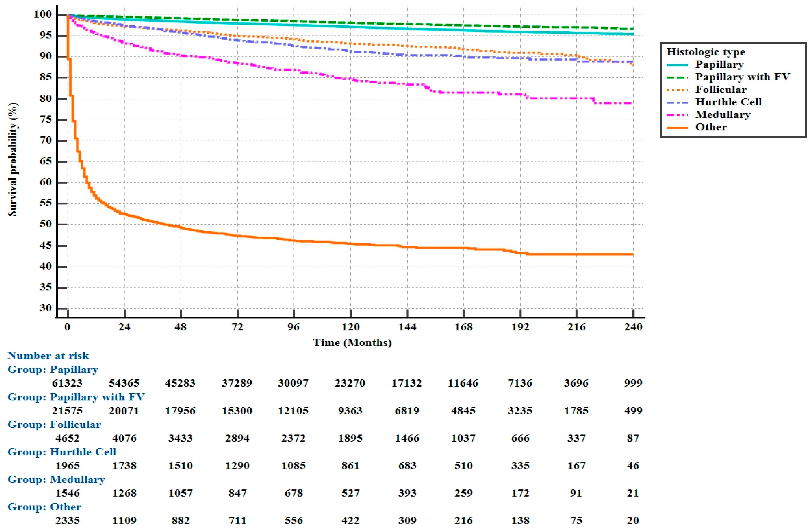Click the 240 month x-axis tick label
The image size is (812, 532).
click(x=633, y=327)
